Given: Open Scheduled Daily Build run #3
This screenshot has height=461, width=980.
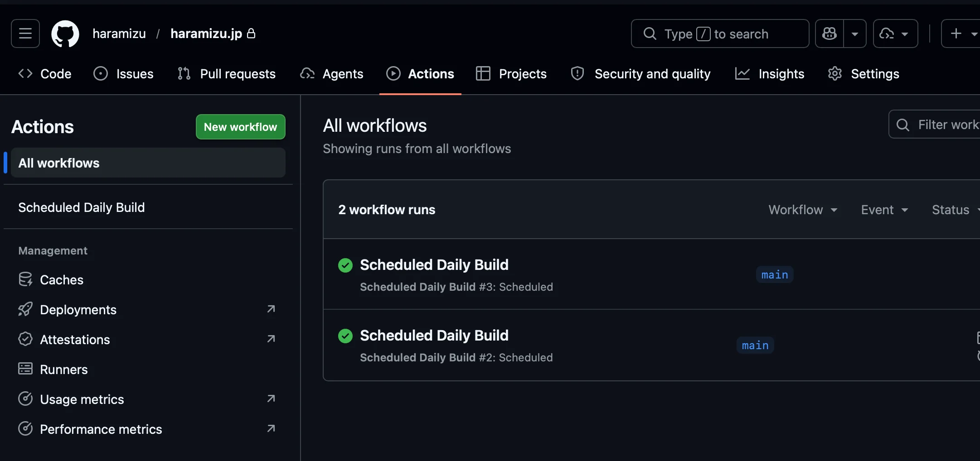Looking at the screenshot, I should 434,264.
